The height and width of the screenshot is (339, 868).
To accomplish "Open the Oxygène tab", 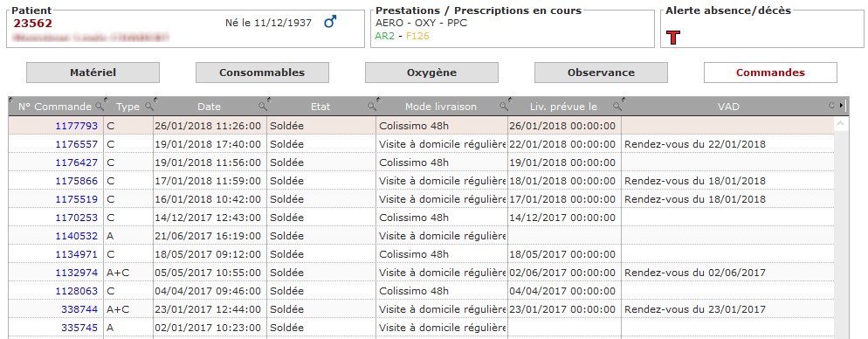I will pos(431,73).
